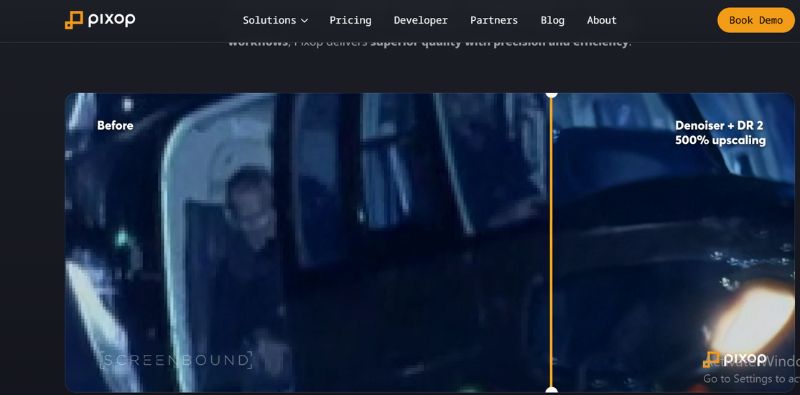Click the Screenbound watermark text
Image resolution: width=800 pixels, height=395 pixels.
coord(176,360)
